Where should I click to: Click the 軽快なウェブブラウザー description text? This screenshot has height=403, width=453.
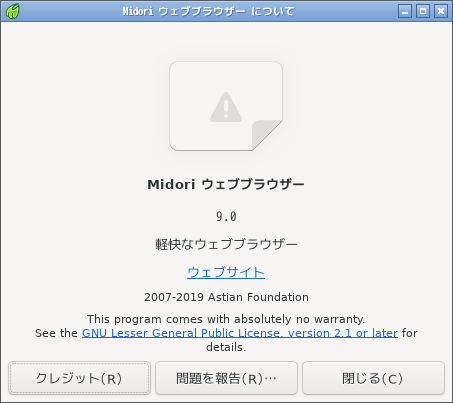226,244
